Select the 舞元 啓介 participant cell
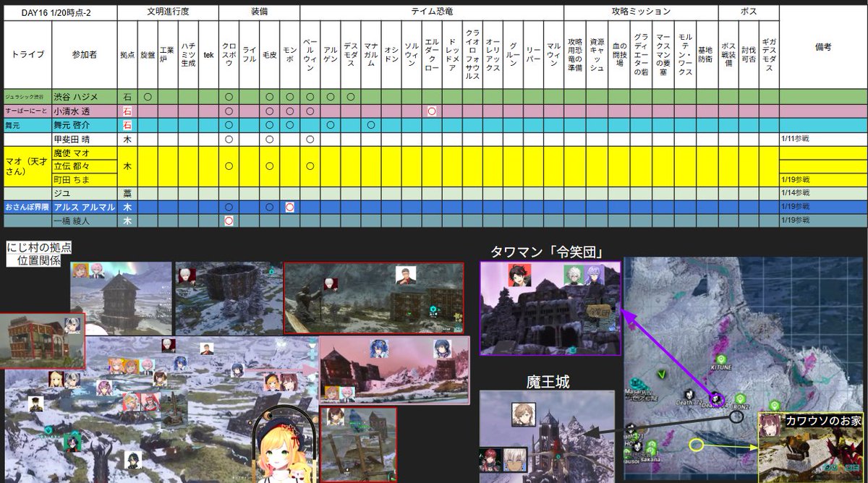This screenshot has width=868, height=483. coord(85,125)
